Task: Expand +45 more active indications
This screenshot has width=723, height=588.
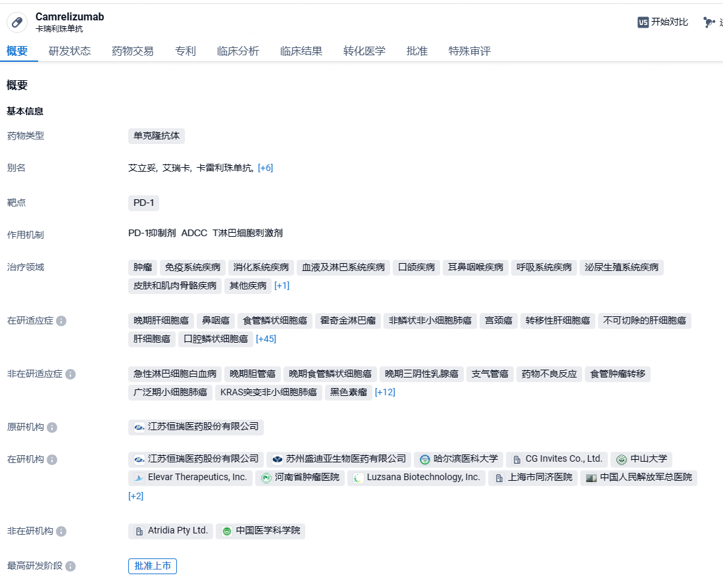Action: [x=266, y=339]
